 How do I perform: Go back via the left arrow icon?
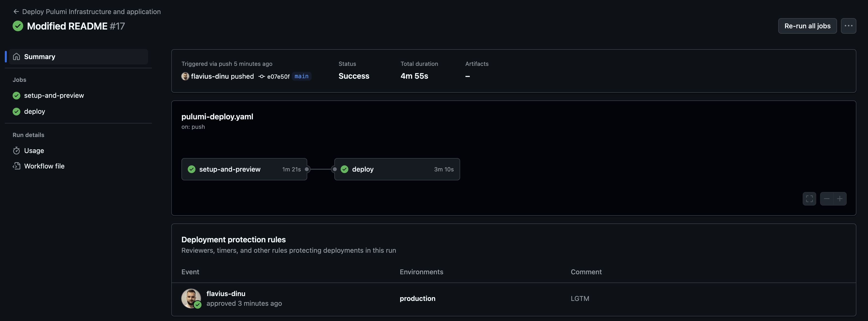[16, 11]
